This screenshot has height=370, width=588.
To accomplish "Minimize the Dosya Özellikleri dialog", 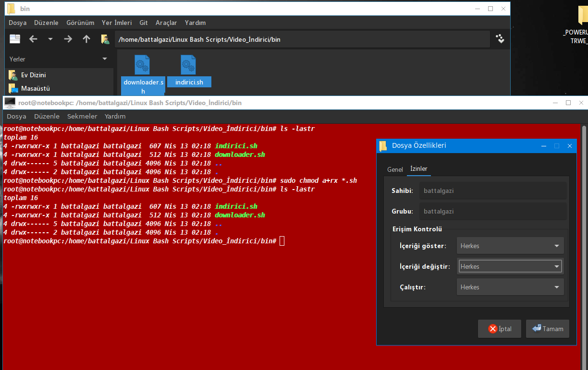I will [544, 146].
